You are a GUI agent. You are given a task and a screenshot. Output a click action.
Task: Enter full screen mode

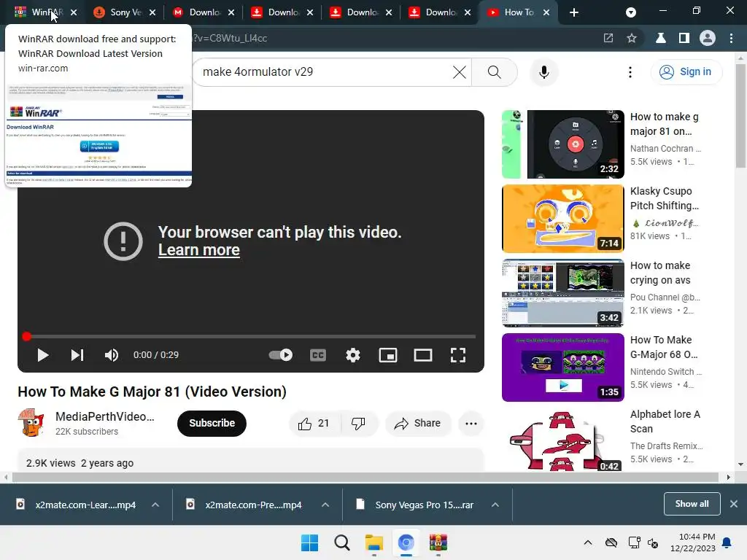458,355
